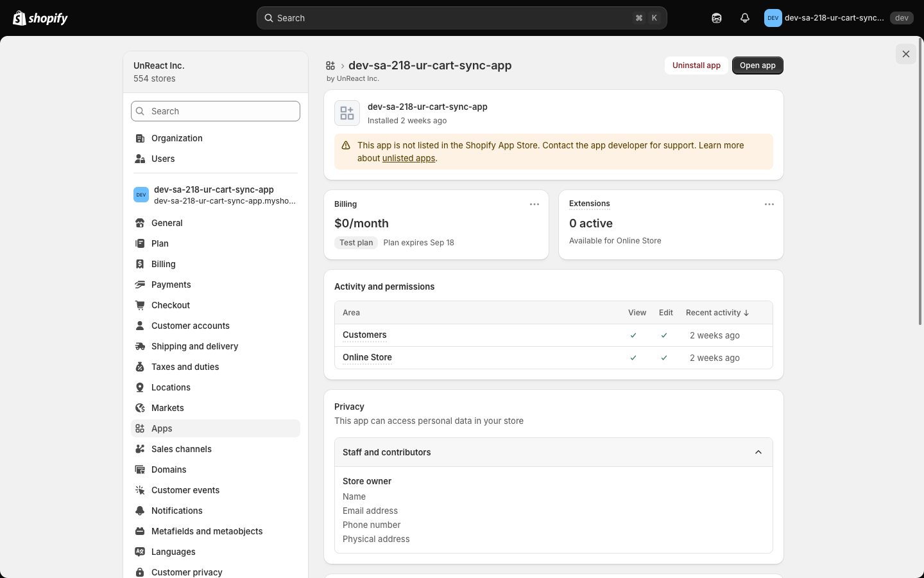924x578 pixels.
Task: Open the Customers permission area
Action: pos(364,335)
